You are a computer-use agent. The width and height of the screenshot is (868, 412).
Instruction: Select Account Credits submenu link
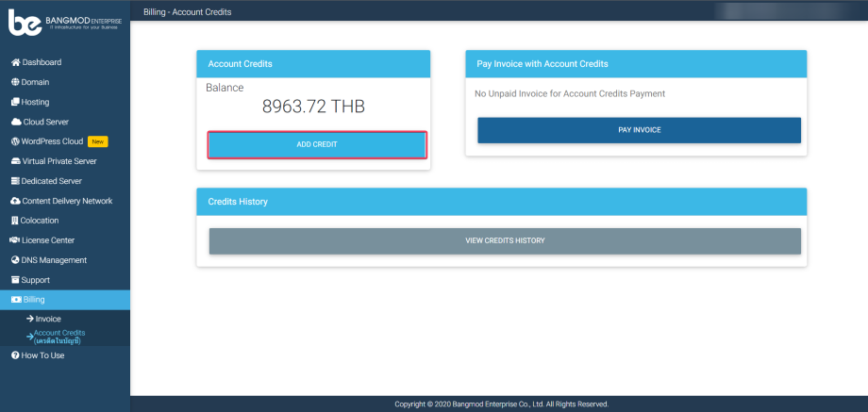59,337
